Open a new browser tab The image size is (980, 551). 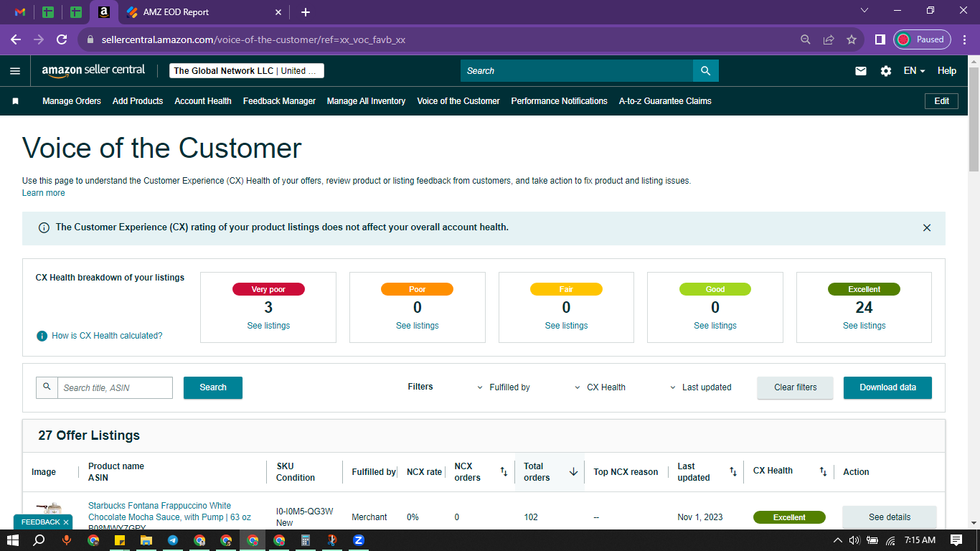click(306, 12)
